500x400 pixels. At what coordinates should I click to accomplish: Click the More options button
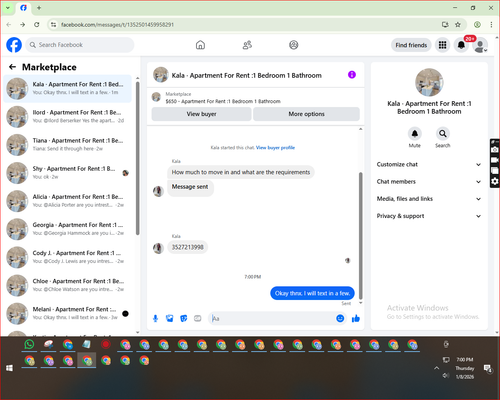click(306, 114)
